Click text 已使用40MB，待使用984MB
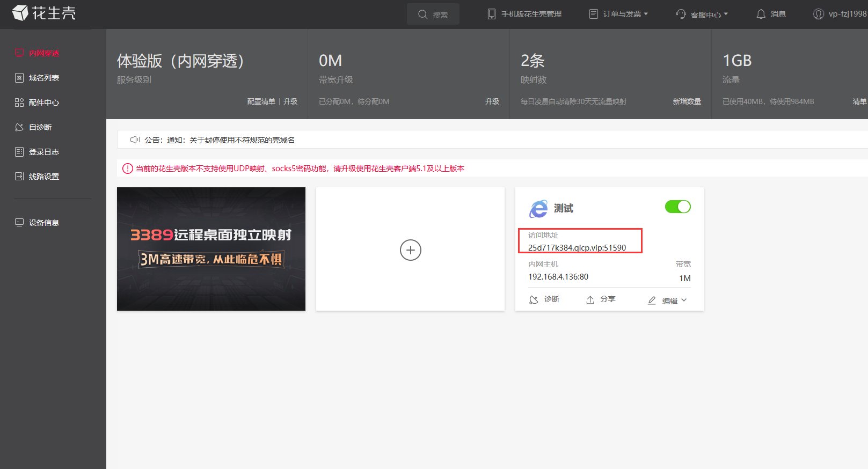The width and height of the screenshot is (868, 469). [x=768, y=101]
